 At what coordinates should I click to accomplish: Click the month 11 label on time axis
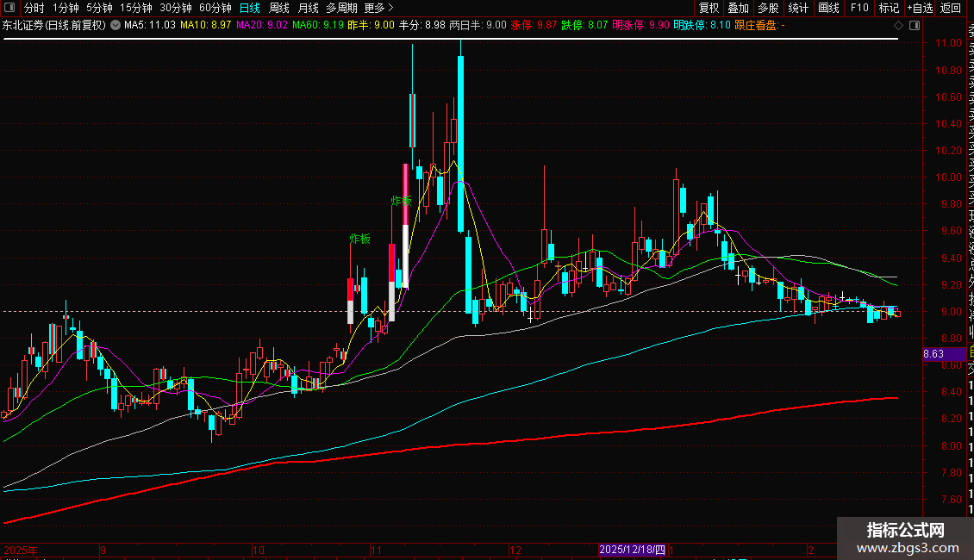376,550
